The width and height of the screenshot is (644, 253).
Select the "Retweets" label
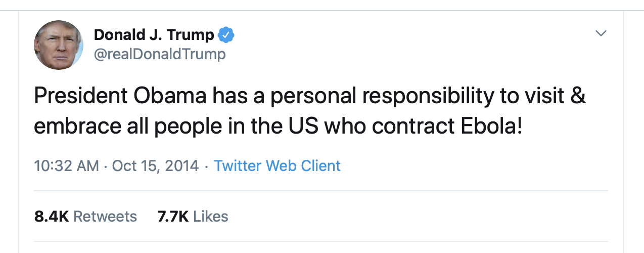click(x=105, y=217)
